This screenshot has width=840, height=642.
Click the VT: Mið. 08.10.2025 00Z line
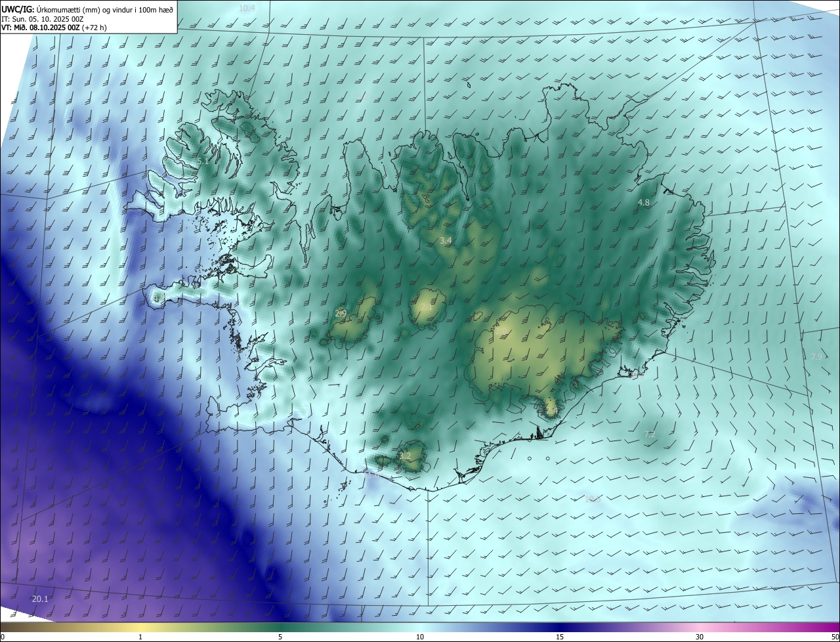(x=54, y=28)
